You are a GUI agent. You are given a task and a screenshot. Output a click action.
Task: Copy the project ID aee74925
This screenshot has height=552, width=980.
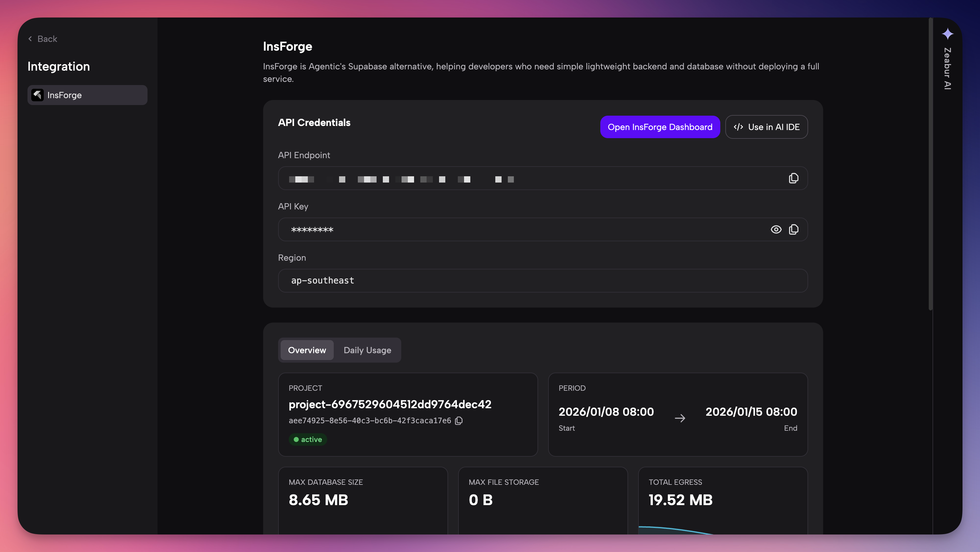click(459, 421)
